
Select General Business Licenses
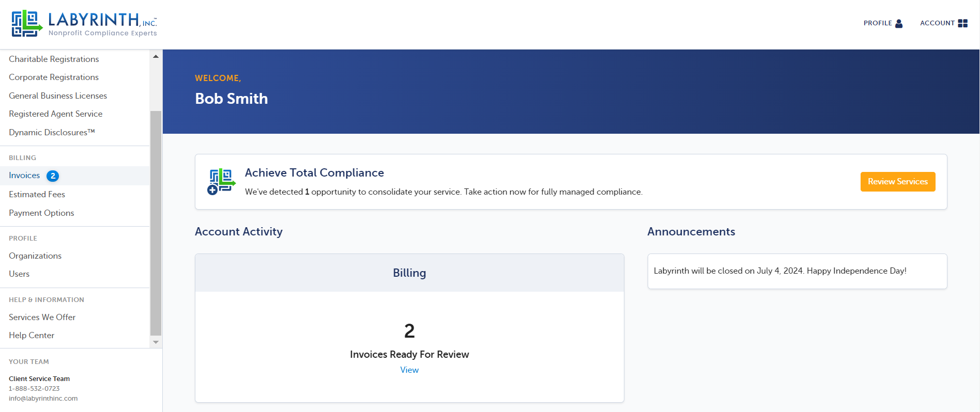pos(58,96)
